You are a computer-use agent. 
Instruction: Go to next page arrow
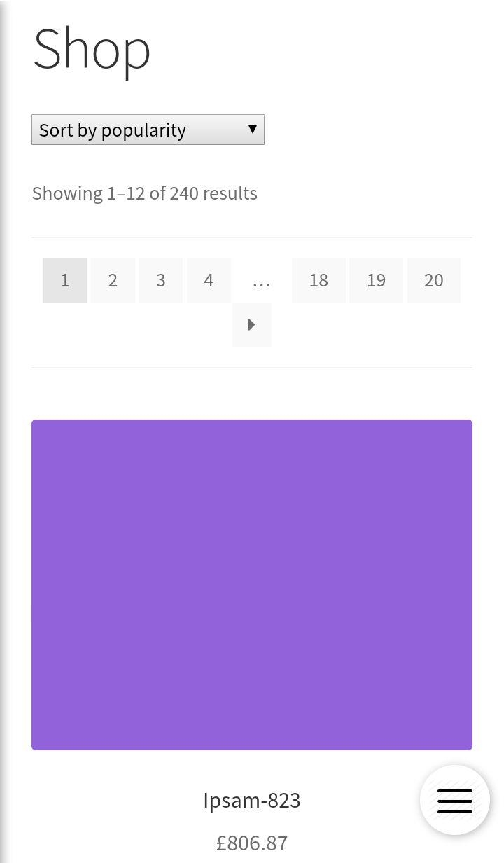[x=252, y=325]
